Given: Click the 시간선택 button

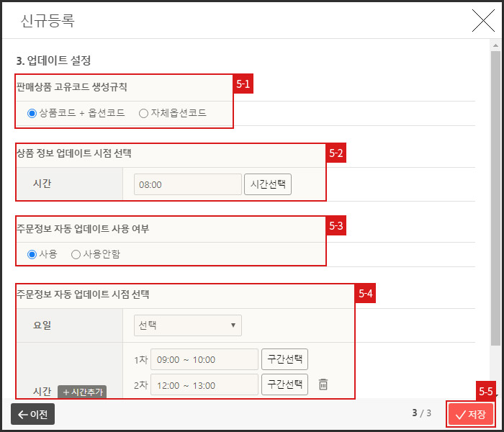Looking at the screenshot, I should pyautogui.click(x=268, y=184).
